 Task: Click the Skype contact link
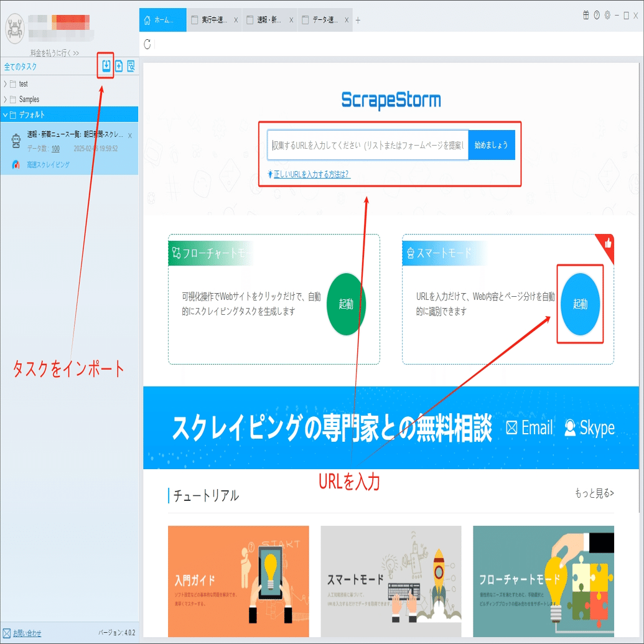pyautogui.click(x=589, y=427)
